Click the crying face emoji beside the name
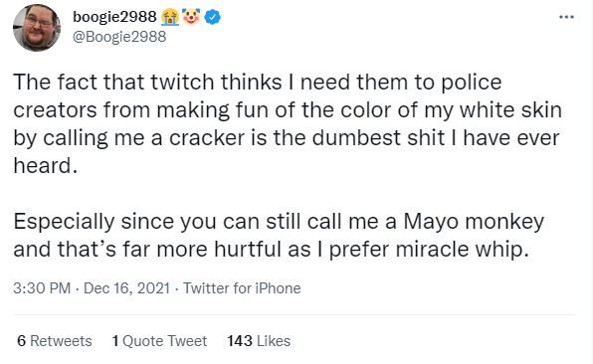593x364 pixels. (170, 17)
